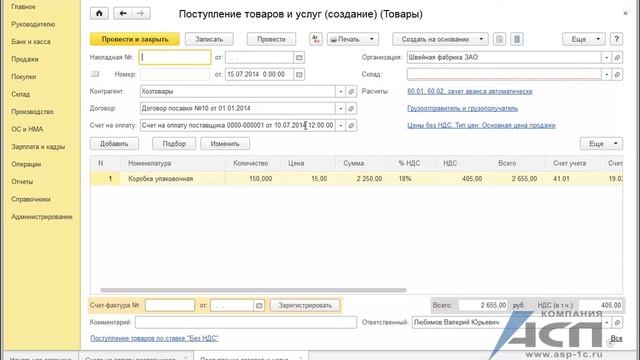
Task: Click the table's horizontal scrollbar
Action: (x=253, y=290)
